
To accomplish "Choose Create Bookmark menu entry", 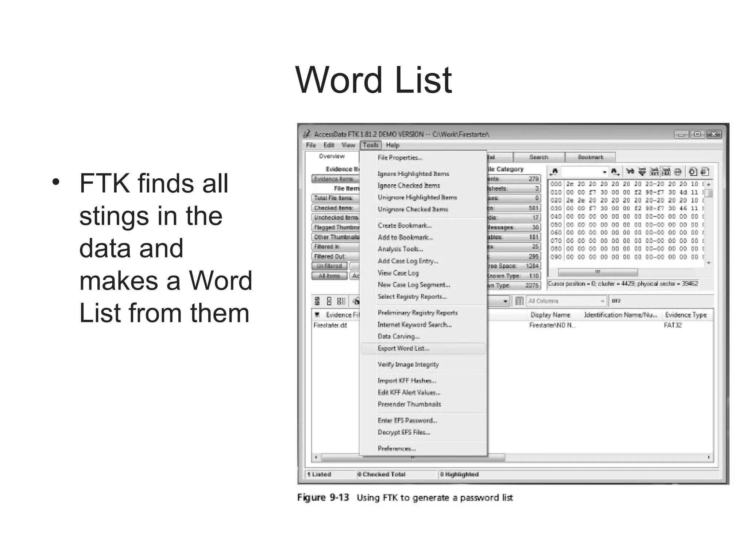I will (x=423, y=226).
